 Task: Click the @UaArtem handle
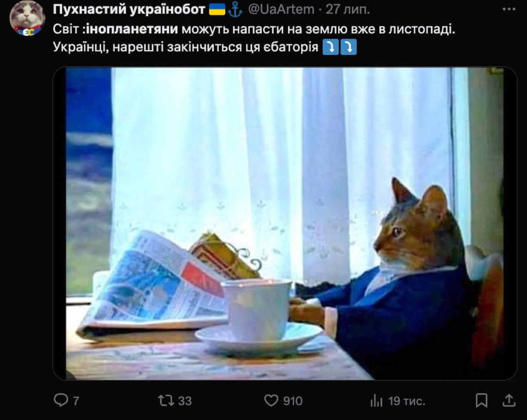click(x=281, y=9)
